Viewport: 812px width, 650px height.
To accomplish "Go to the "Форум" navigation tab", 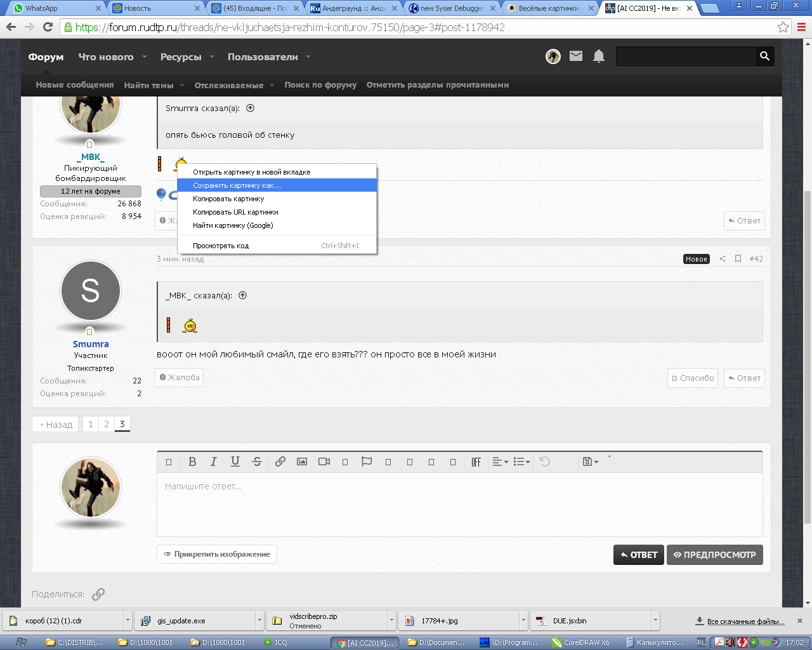I will (x=46, y=56).
